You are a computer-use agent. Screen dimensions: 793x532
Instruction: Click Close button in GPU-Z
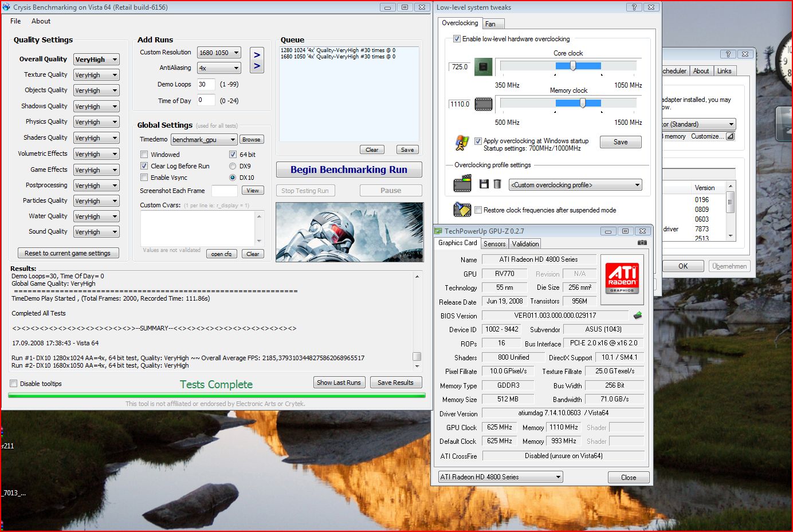tap(629, 478)
